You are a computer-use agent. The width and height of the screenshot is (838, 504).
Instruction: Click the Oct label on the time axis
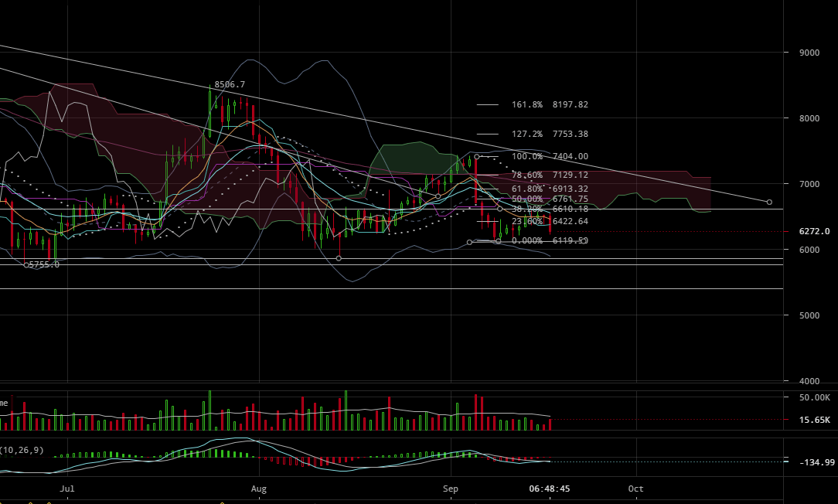click(x=635, y=489)
